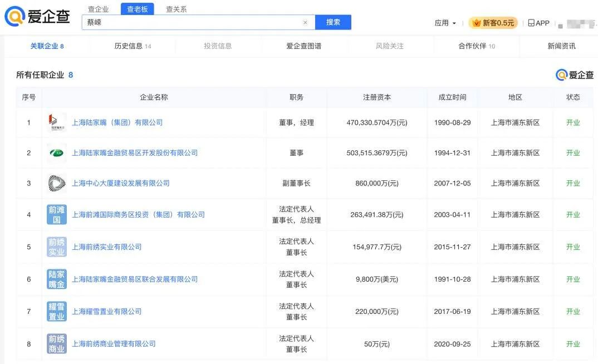The width and height of the screenshot is (598, 364).
Task: Click the 50万(元) capital value
Action: pos(377,344)
